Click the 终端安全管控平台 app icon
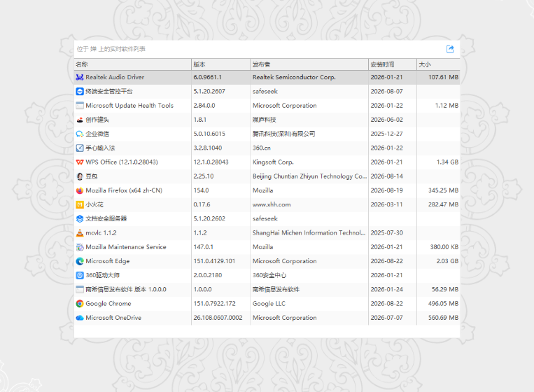The width and height of the screenshot is (534, 392). [80, 91]
